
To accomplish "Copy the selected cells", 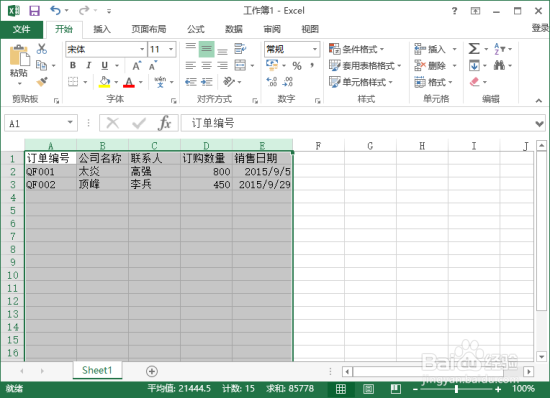I will coord(41,65).
